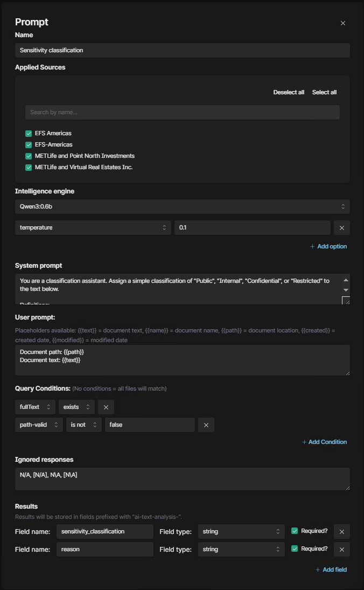The image size is (364, 590).
Task: Uncheck METLife and Point North Investments
Action: tap(29, 156)
